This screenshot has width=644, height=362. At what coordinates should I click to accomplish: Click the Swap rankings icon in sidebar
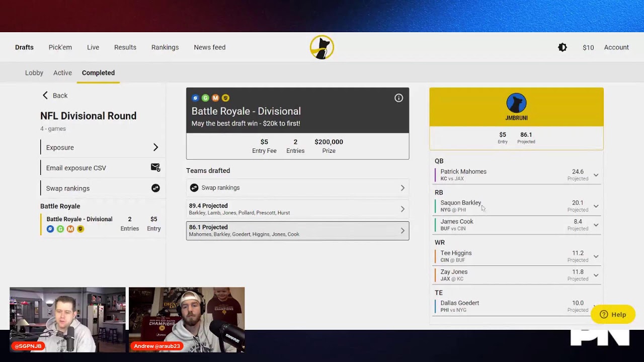[155, 188]
